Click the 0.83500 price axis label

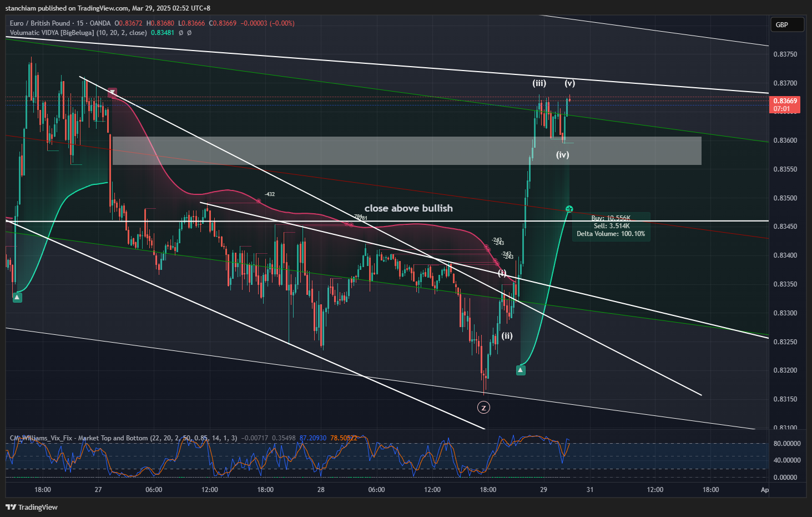point(785,198)
